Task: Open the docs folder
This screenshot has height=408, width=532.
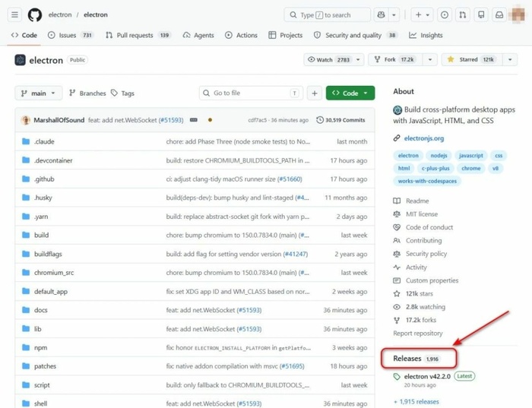Action: 41,310
